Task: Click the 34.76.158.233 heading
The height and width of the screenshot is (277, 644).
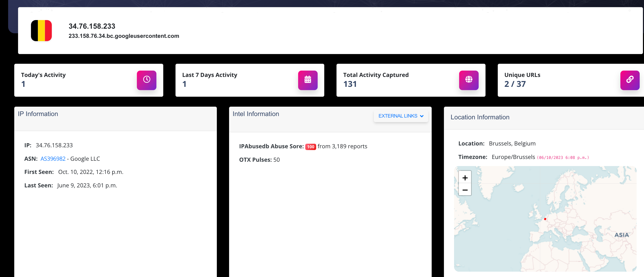Action: (x=92, y=26)
